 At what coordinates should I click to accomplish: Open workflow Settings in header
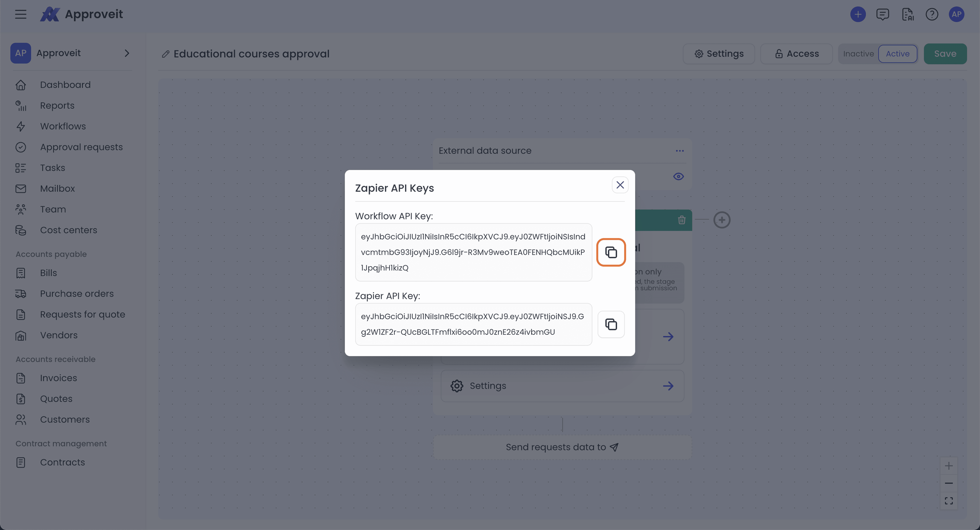pos(719,54)
